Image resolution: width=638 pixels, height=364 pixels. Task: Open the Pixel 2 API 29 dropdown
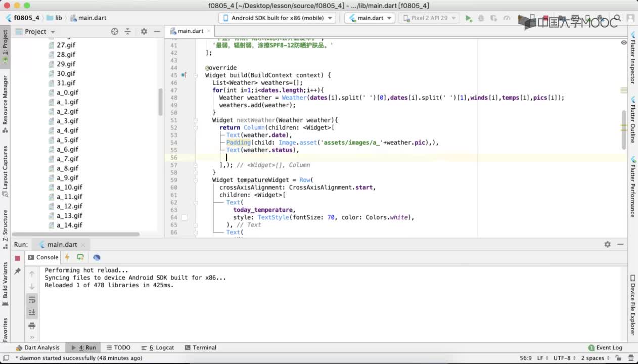[429, 18]
